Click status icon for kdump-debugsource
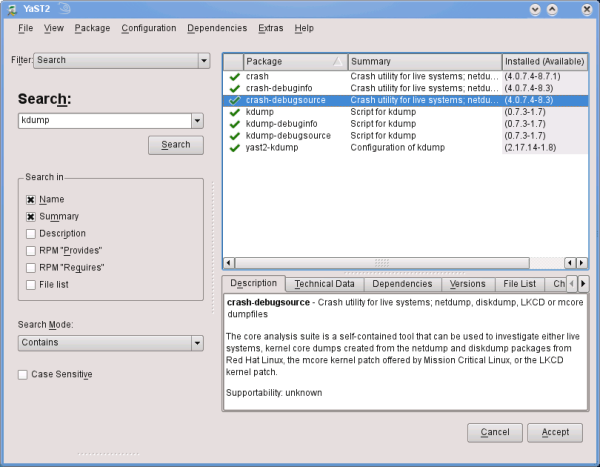Screen dimensions: 600x467 [x=234, y=135]
